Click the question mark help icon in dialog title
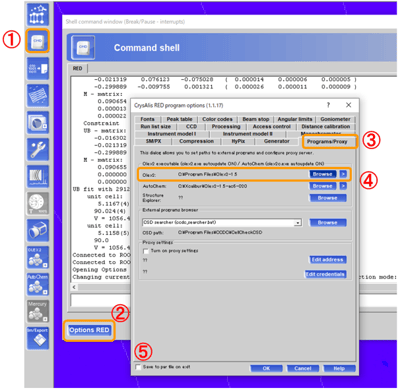 click(328, 105)
